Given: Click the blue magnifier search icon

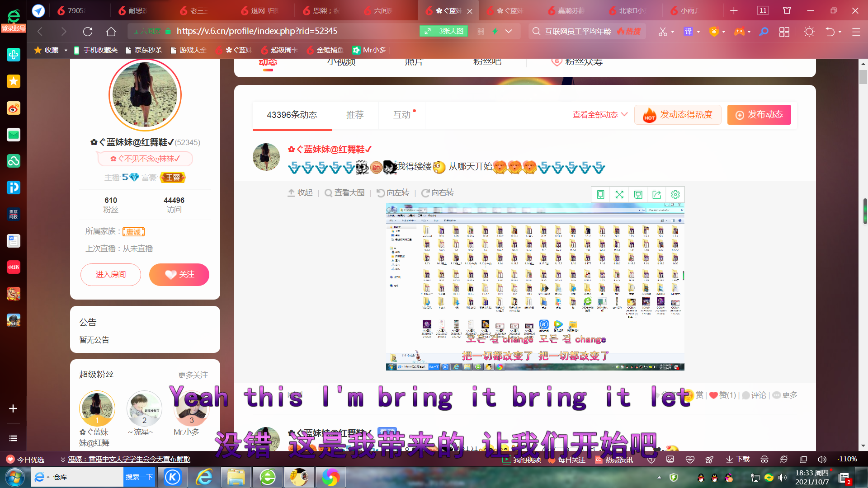Looking at the screenshot, I should click(764, 32).
